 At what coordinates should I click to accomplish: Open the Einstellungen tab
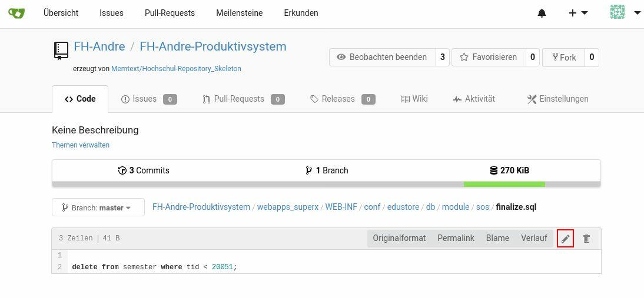coord(557,99)
